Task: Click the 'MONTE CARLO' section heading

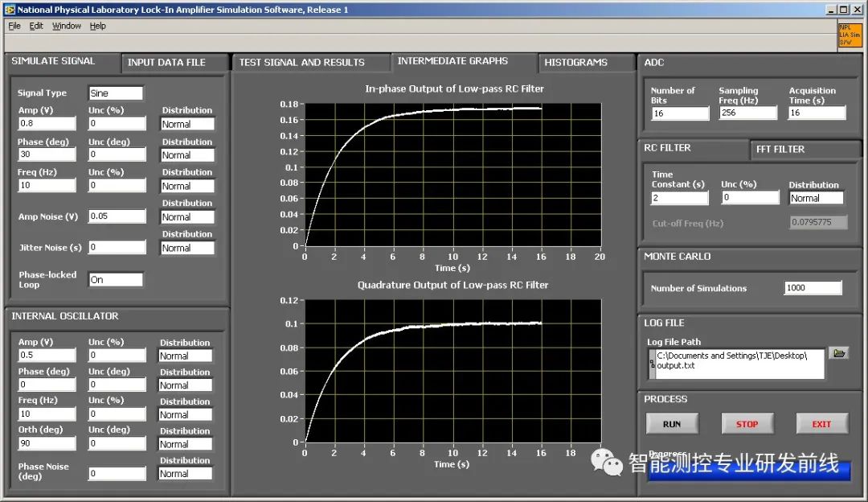Action: click(x=677, y=257)
